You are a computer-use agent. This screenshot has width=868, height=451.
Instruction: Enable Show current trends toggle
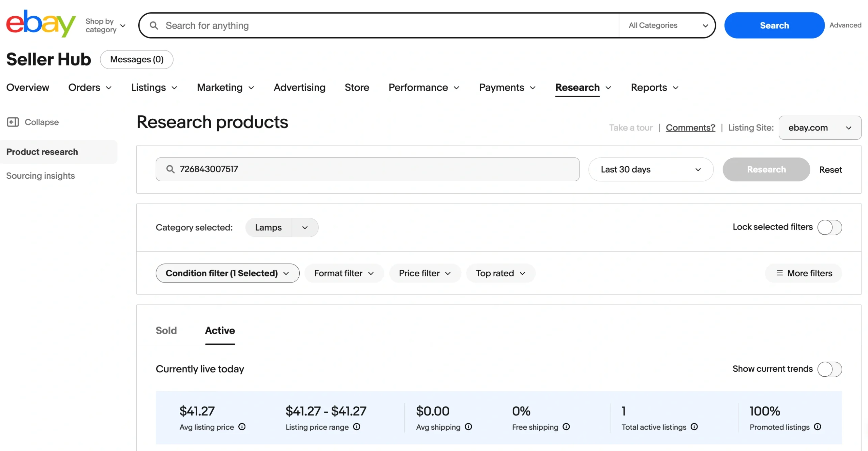(x=829, y=369)
